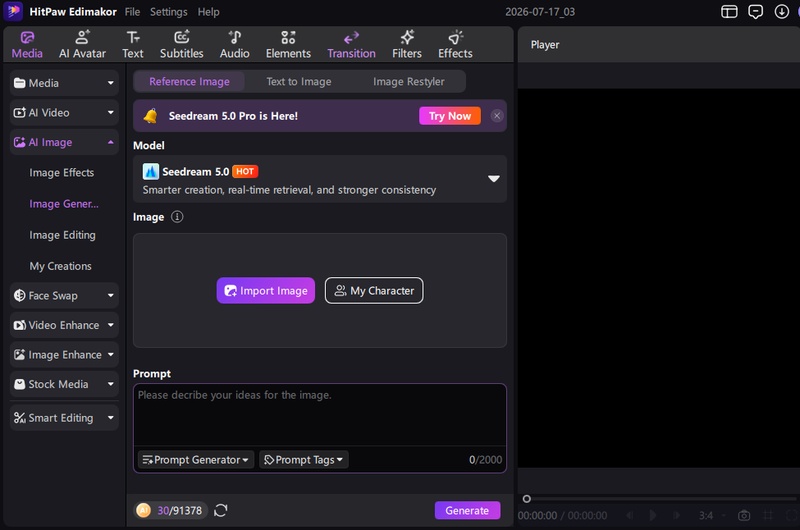Open the Audio panel
Viewport: 800px width, 530px height.
pyautogui.click(x=235, y=45)
